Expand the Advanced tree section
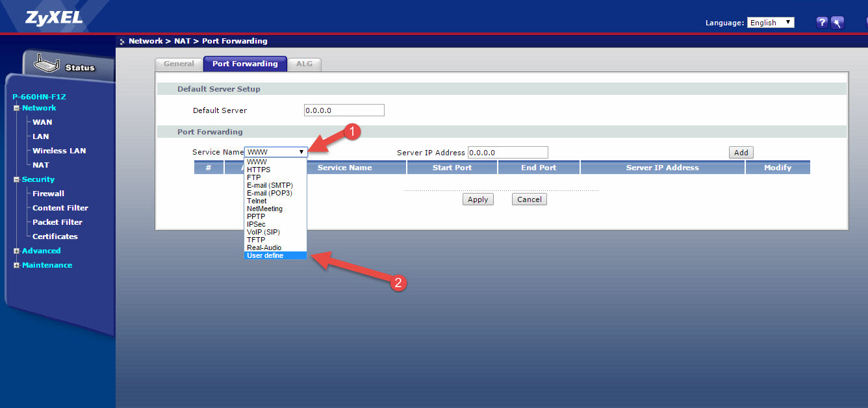The width and height of the screenshot is (868, 408). pyautogui.click(x=17, y=251)
